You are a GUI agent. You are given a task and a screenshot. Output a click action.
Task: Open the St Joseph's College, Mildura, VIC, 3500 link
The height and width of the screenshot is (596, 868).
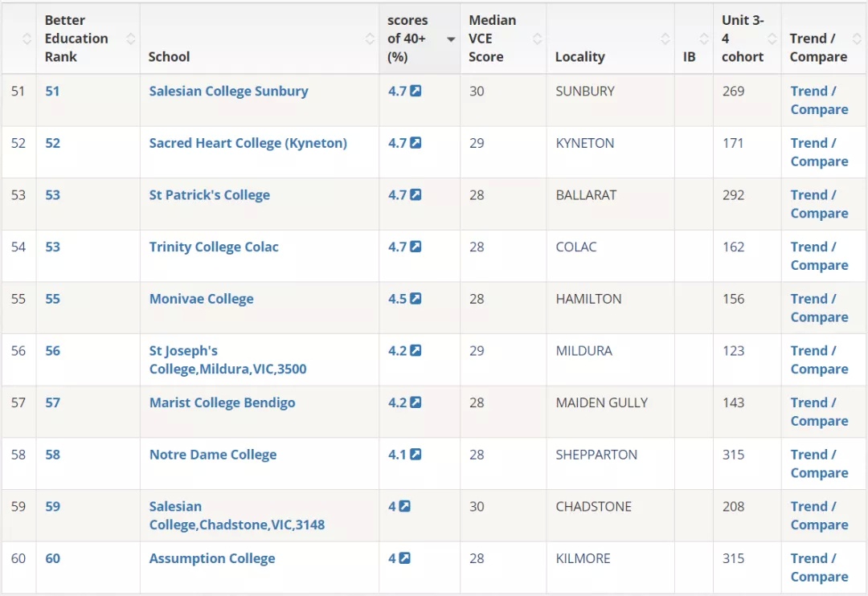point(227,360)
